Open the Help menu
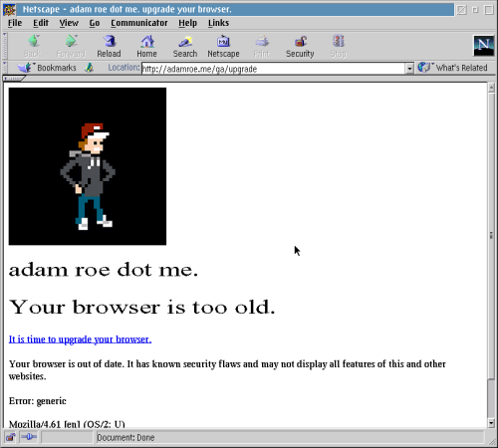Image resolution: width=498 pixels, height=448 pixels. click(187, 23)
